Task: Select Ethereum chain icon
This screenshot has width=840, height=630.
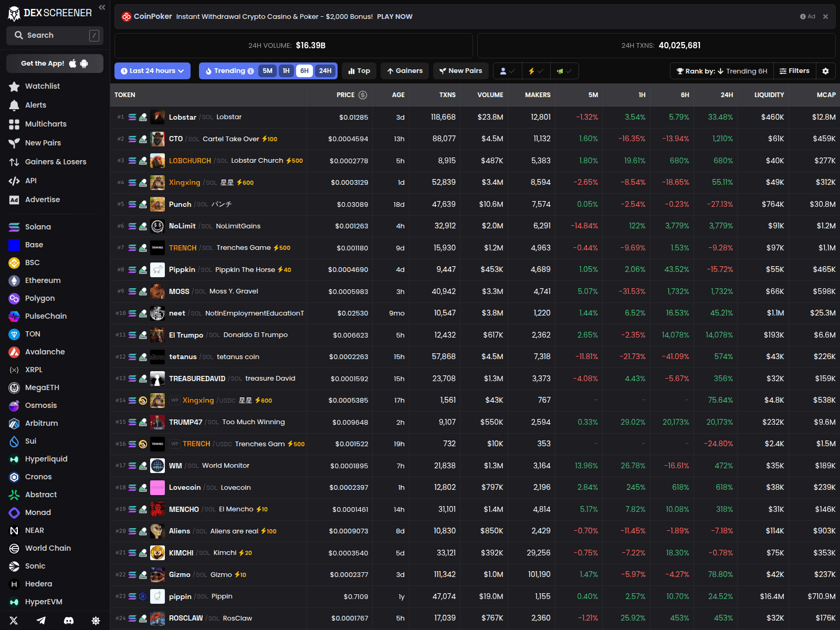Action: (x=14, y=280)
